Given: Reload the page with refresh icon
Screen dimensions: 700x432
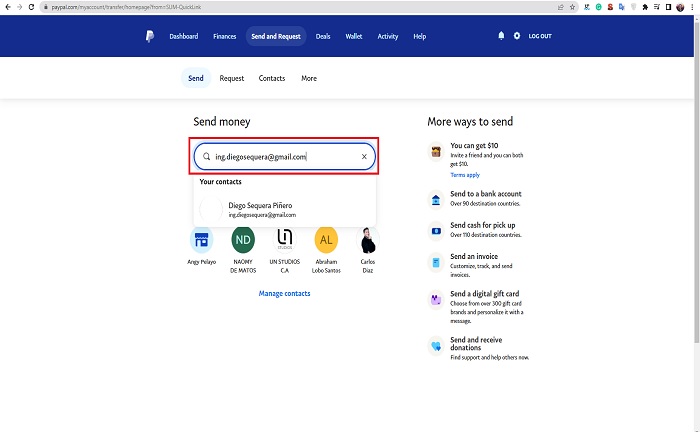Looking at the screenshot, I should click(x=31, y=7).
